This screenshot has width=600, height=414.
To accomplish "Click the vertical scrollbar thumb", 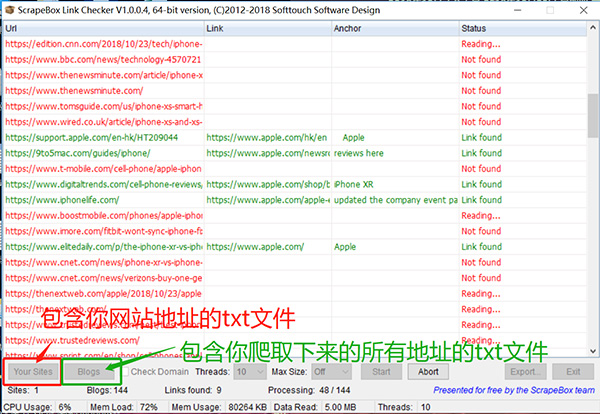I will point(592,115).
